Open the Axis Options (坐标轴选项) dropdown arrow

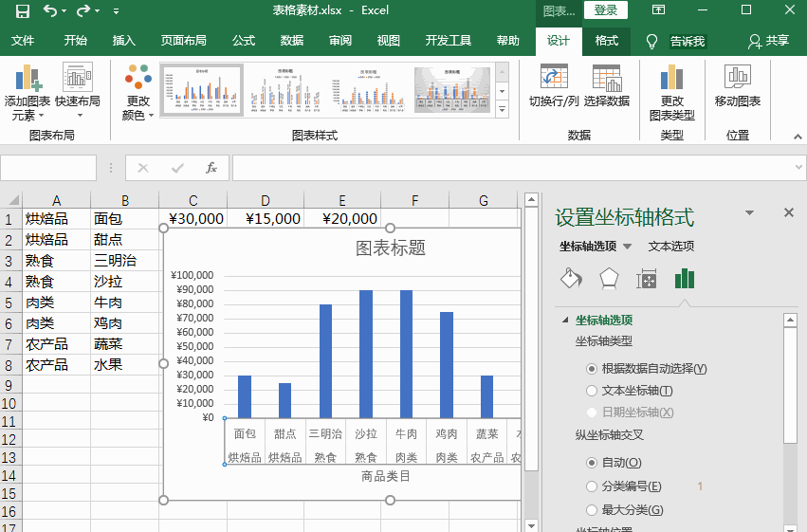(x=627, y=247)
